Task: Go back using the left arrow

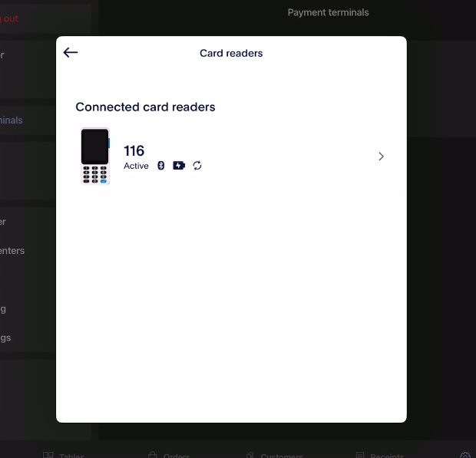Action: 71,52
